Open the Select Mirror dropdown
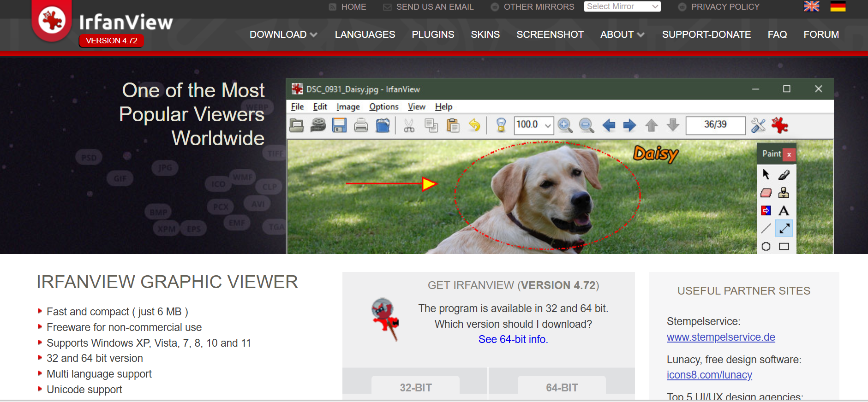The image size is (868, 402). (622, 6)
